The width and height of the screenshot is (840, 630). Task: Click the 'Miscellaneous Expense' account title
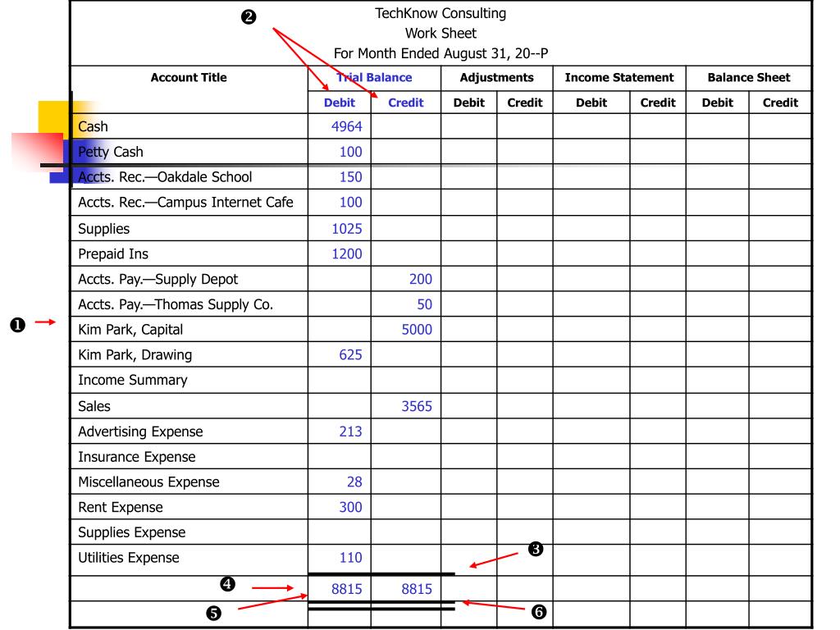(x=148, y=482)
